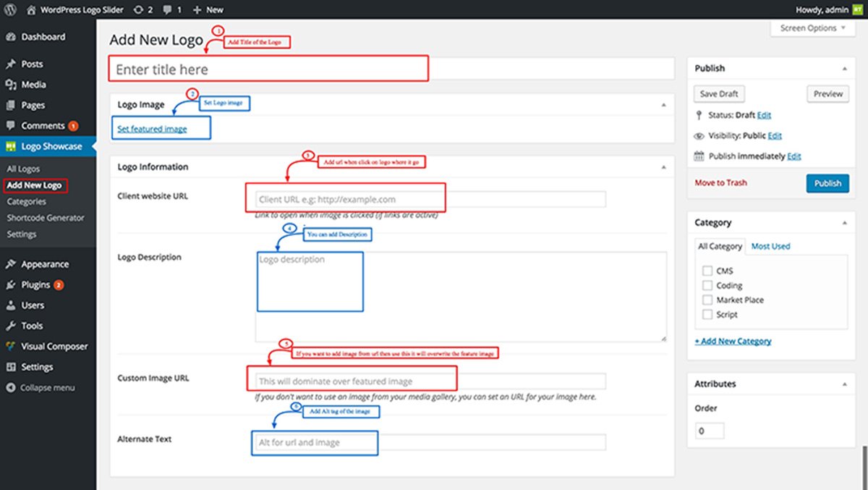Click the Users icon in sidebar
868x490 pixels.
(x=11, y=305)
